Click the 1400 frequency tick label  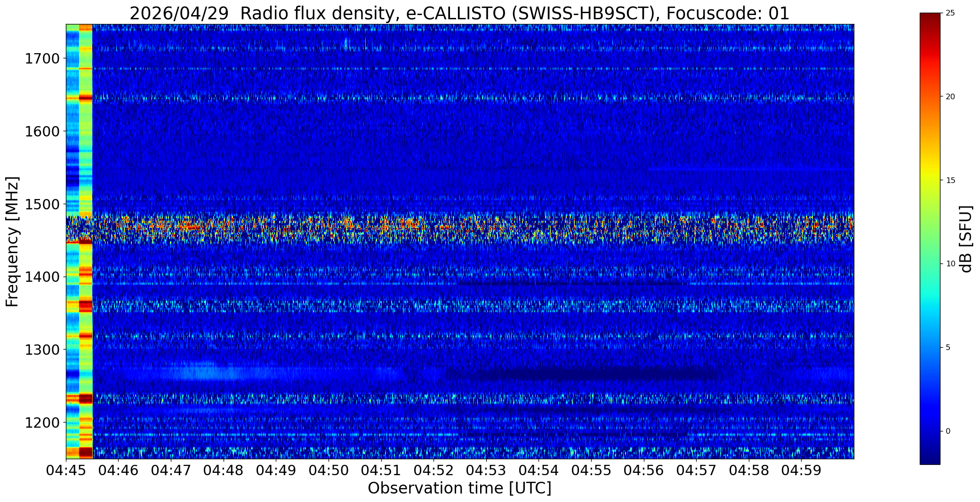42,277
